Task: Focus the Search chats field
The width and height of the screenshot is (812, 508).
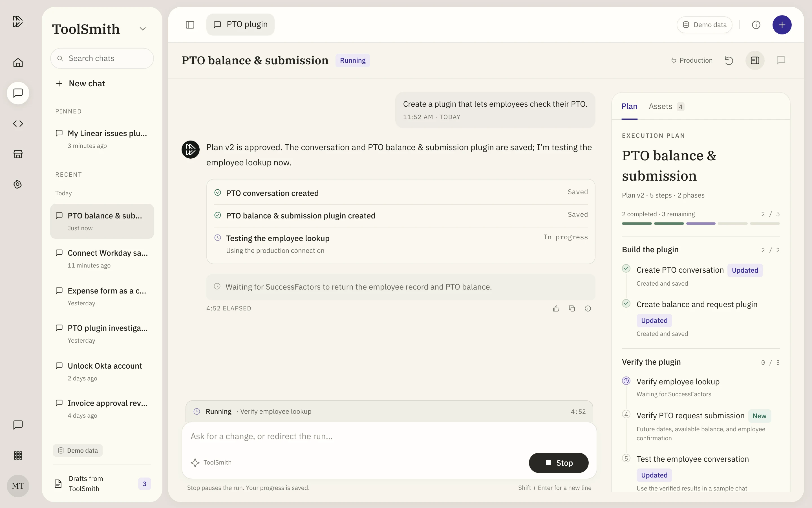Action: pyautogui.click(x=102, y=58)
